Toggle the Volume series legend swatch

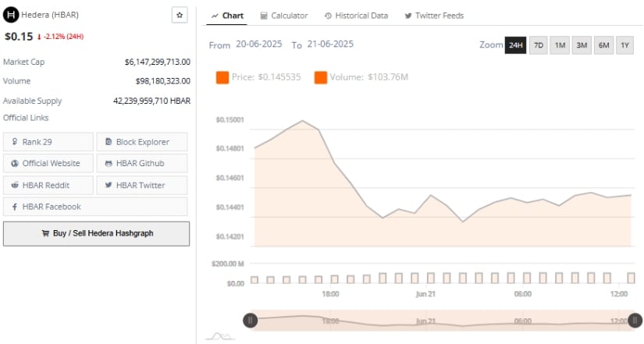(x=321, y=76)
